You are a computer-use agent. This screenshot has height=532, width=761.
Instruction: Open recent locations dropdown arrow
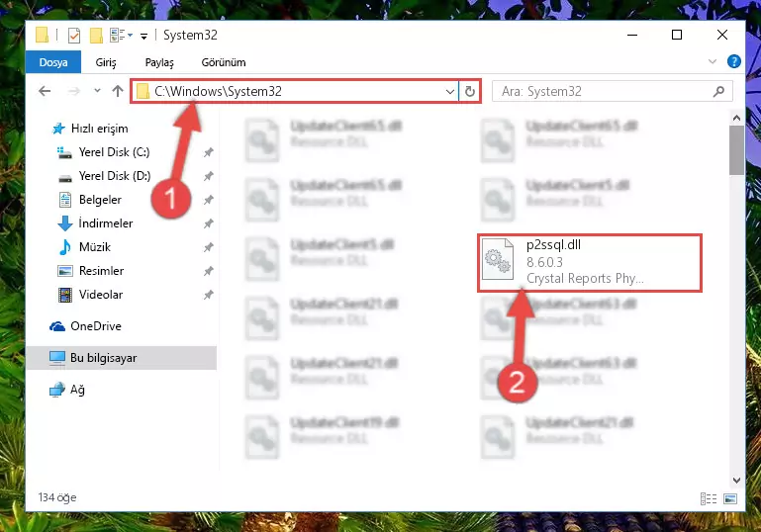tap(97, 91)
